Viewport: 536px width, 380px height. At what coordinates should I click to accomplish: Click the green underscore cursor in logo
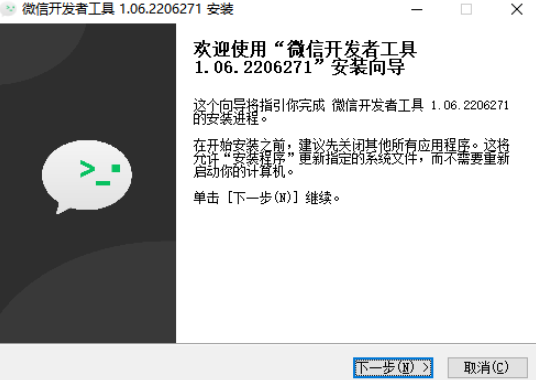[x=103, y=184]
